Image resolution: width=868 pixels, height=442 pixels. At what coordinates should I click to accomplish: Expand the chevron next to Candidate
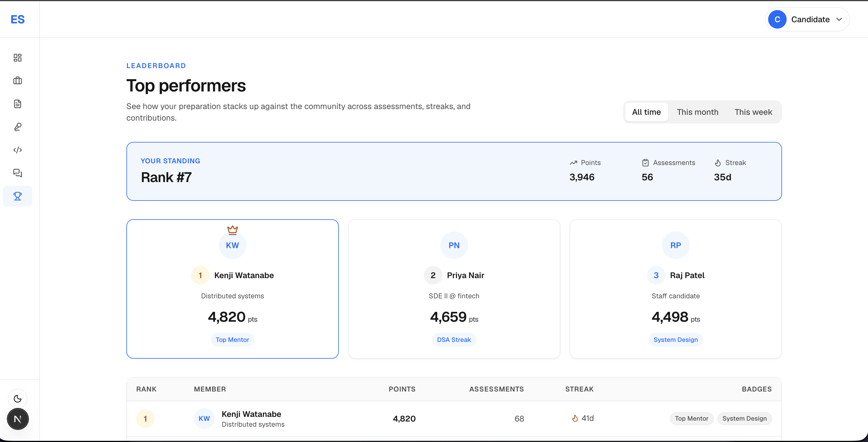[x=839, y=20]
